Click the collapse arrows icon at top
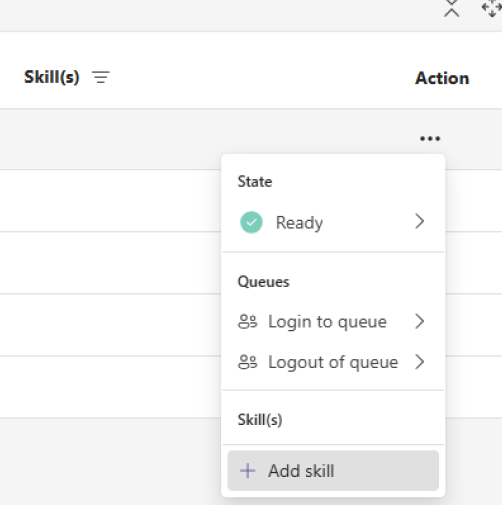 pyautogui.click(x=452, y=8)
